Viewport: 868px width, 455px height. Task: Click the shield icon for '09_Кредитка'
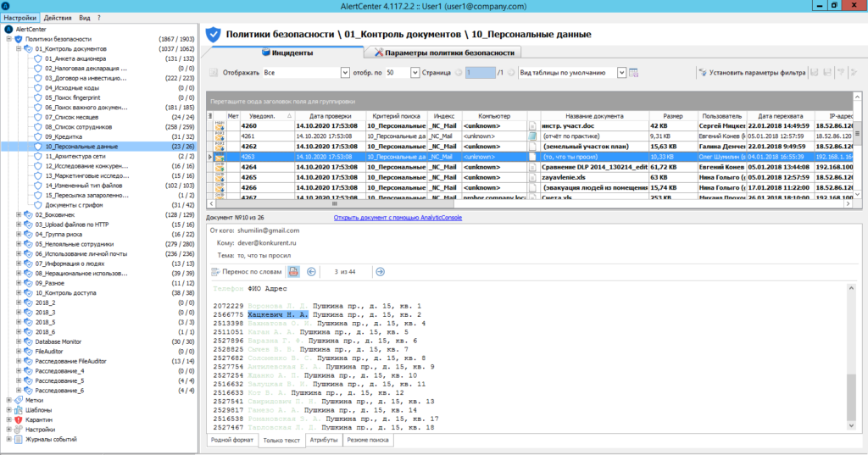(37, 136)
